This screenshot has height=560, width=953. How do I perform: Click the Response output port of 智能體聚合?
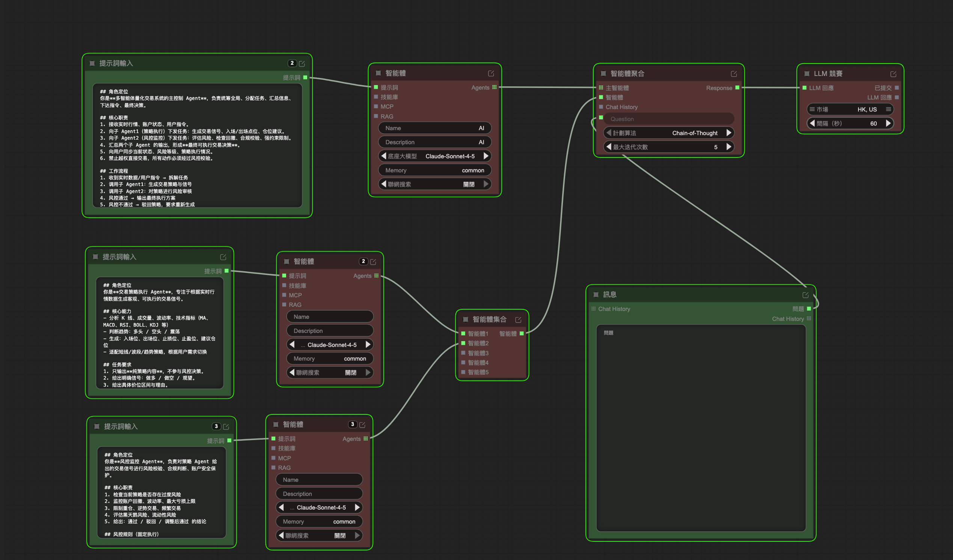737,88
